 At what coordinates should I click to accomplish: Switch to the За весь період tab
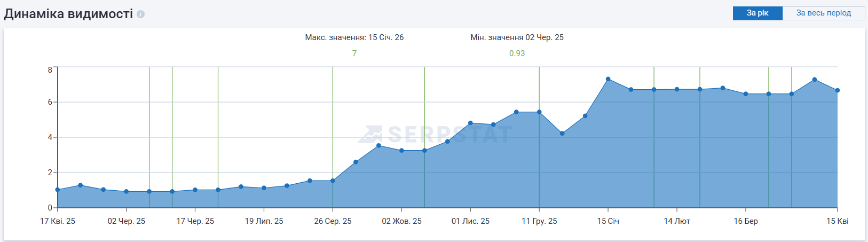tap(823, 13)
